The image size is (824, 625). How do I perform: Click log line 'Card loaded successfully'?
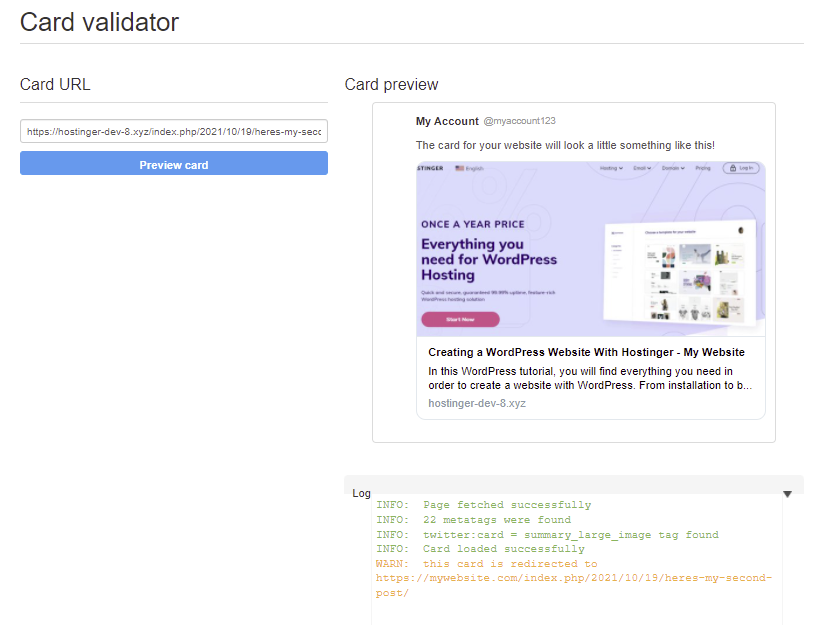point(480,549)
